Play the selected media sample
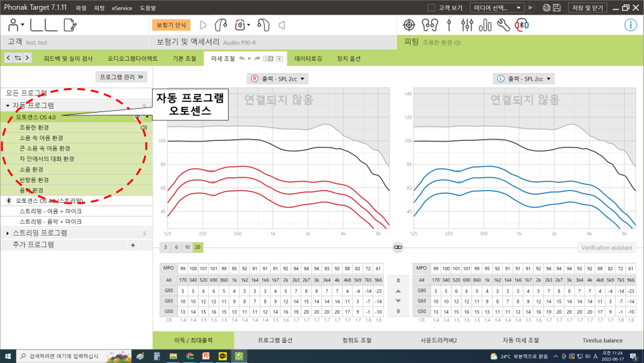 pyautogui.click(x=531, y=7)
